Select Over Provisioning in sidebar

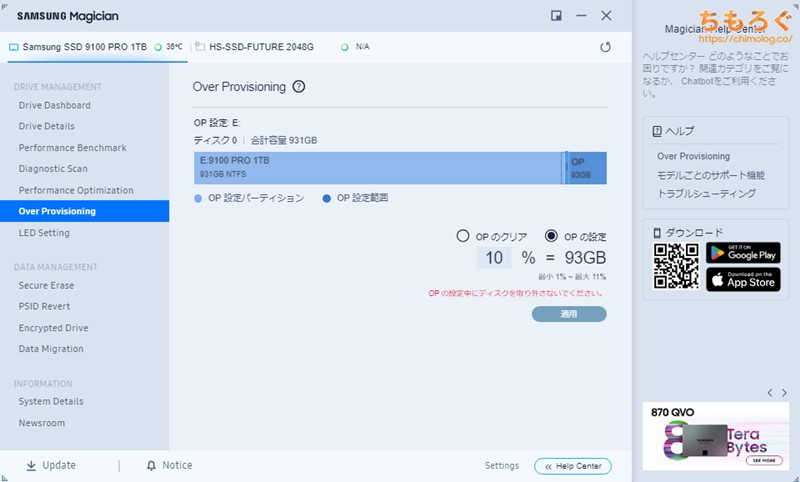(84, 211)
